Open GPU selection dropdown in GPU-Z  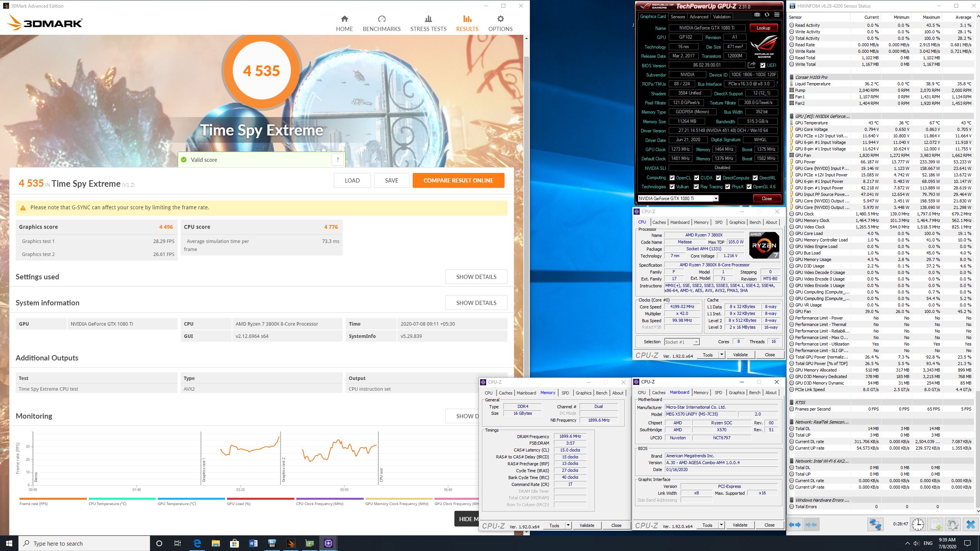point(678,198)
